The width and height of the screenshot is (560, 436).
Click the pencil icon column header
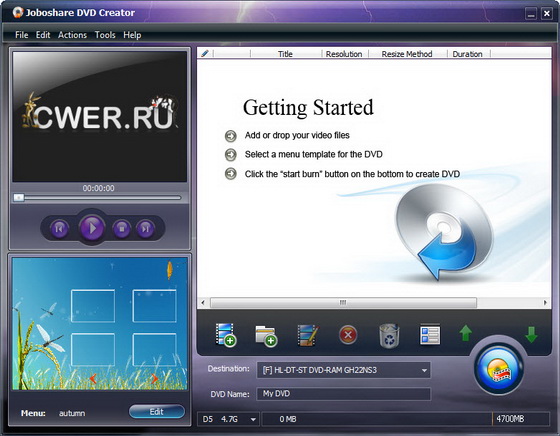[205, 54]
